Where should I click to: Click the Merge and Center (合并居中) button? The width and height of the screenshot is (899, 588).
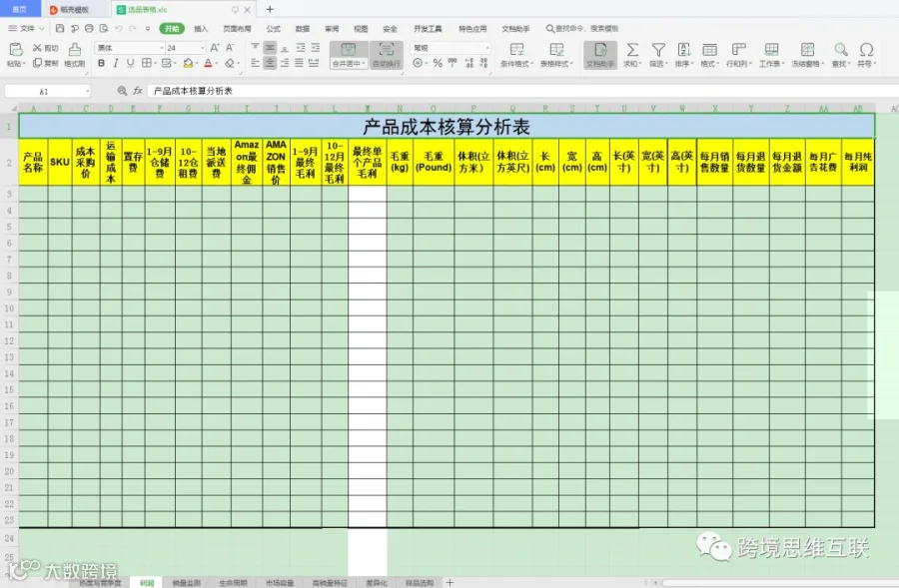pos(348,55)
